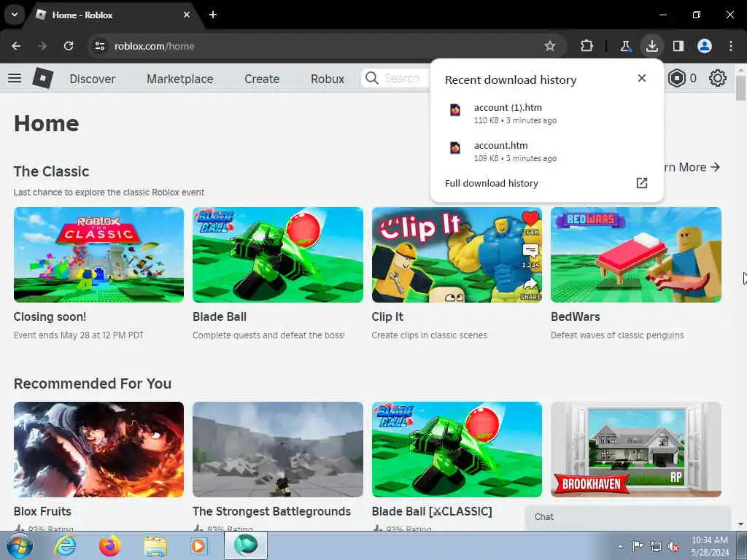
Task: Click the Blox Fruits title link
Action: pos(42,511)
